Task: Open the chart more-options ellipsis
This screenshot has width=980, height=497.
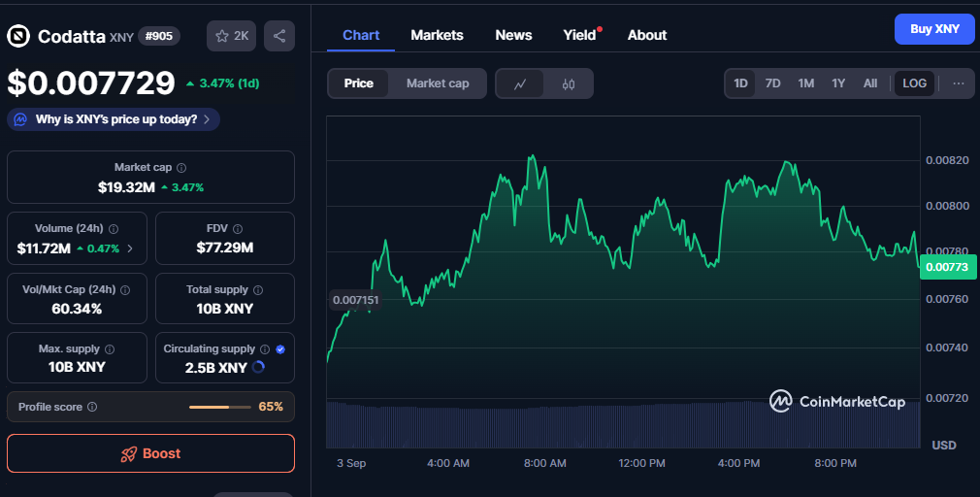Action: coord(958,83)
